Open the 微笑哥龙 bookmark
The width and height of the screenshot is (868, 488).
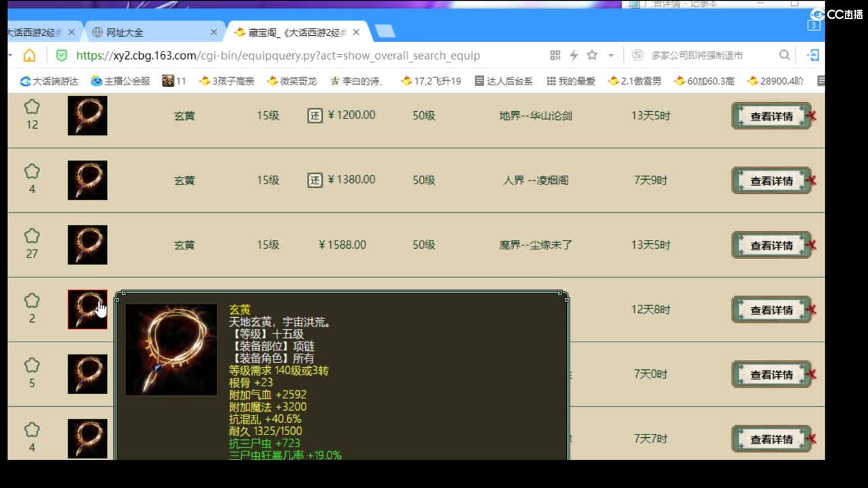pos(292,81)
